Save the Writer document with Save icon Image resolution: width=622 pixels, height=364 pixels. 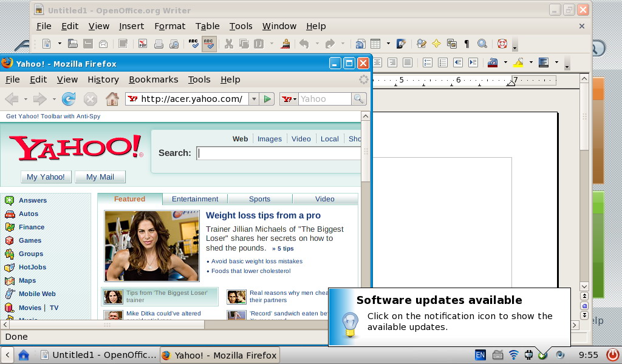click(87, 44)
